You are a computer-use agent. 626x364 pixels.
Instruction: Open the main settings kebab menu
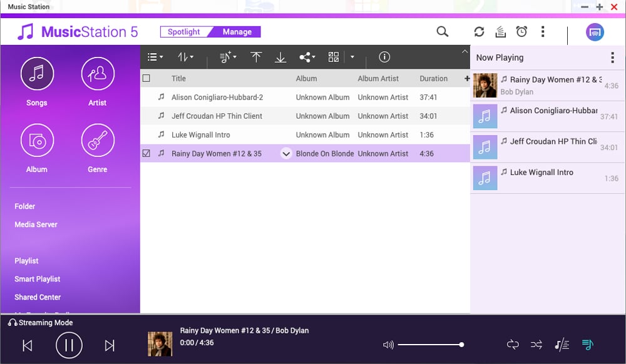[x=543, y=31]
